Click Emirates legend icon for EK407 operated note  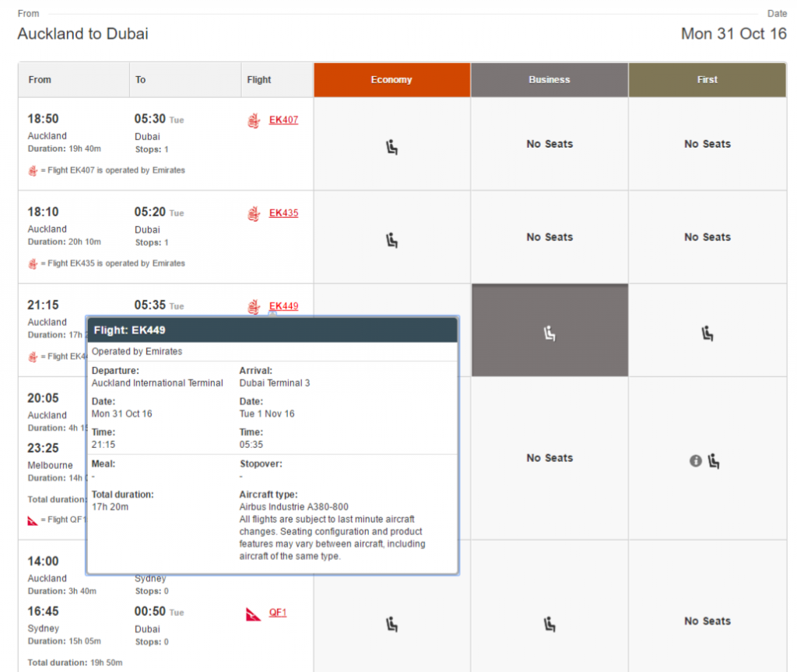click(x=33, y=170)
